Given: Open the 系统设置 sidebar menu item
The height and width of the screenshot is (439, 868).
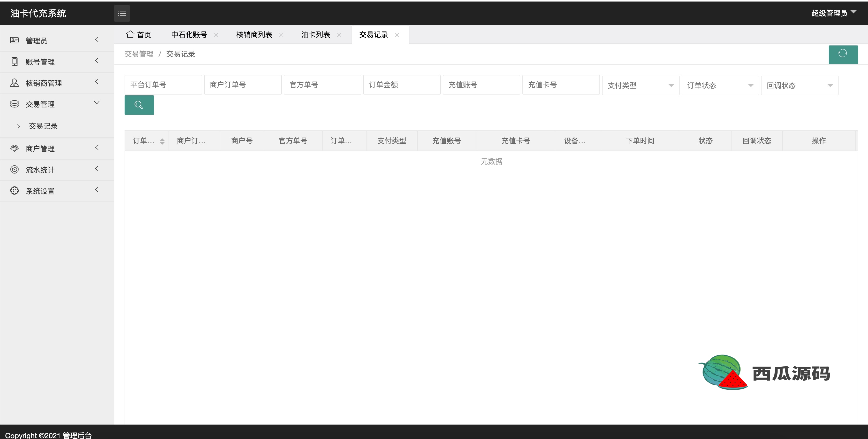Looking at the screenshot, I should click(x=57, y=191).
